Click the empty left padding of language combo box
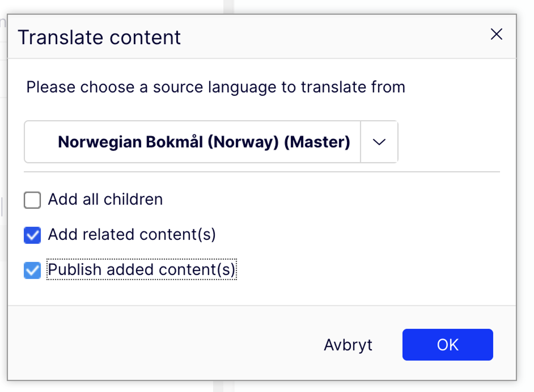 (x=40, y=142)
